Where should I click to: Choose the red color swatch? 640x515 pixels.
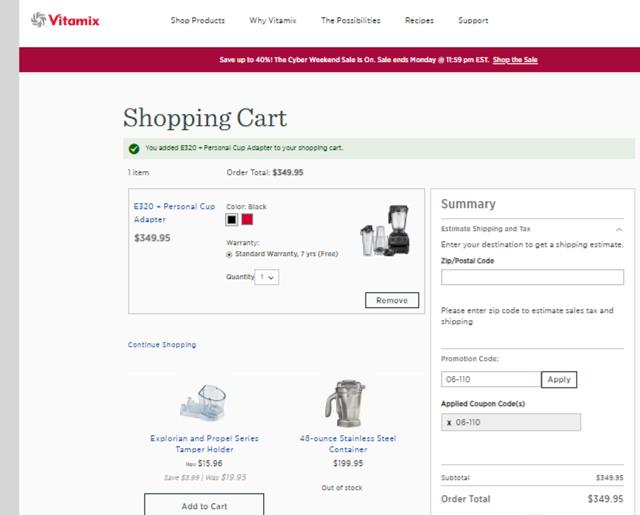[x=247, y=219]
